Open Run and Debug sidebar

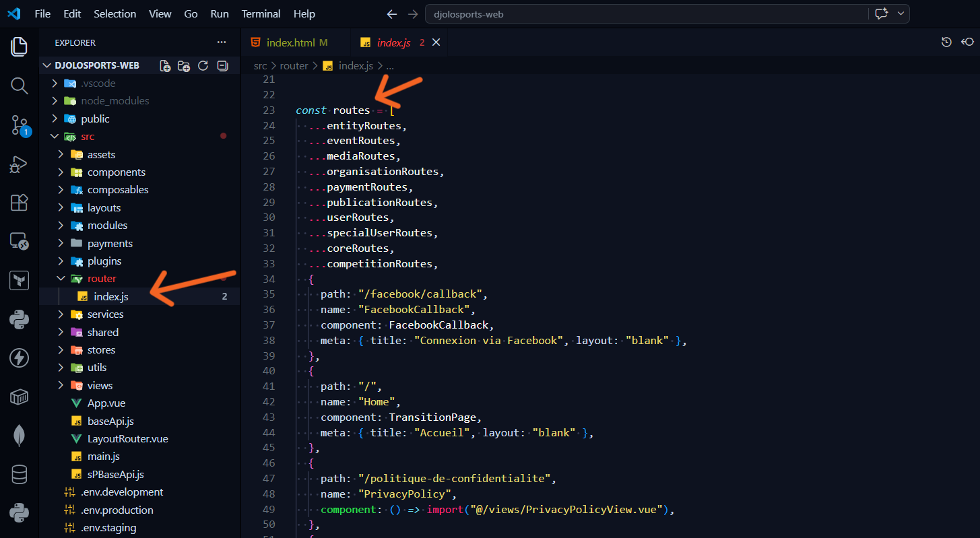pyautogui.click(x=19, y=164)
